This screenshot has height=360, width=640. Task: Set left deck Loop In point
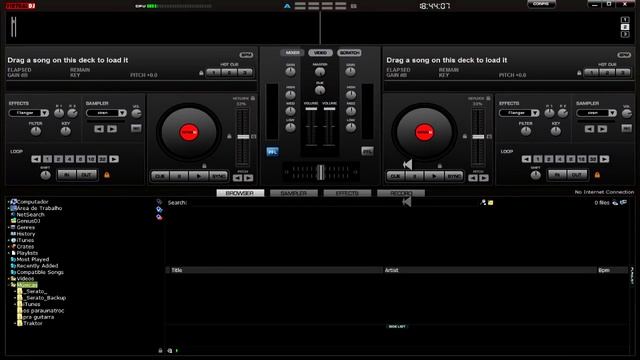click(67, 175)
